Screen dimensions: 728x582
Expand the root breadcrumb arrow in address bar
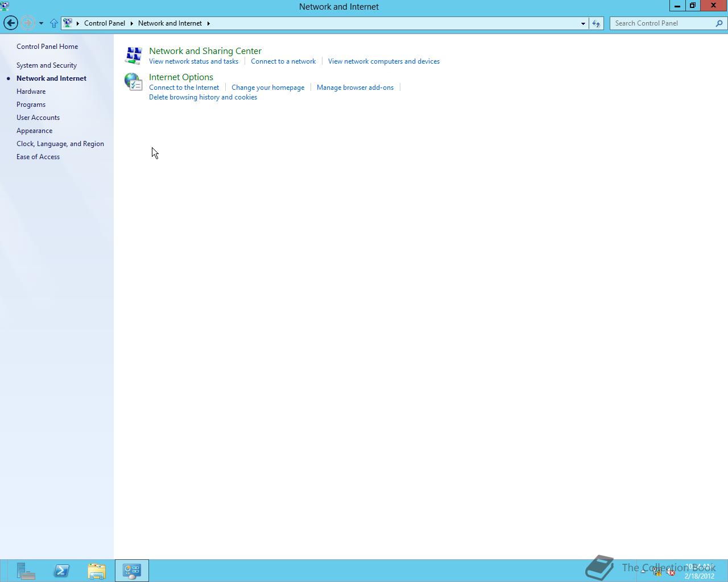click(78, 23)
